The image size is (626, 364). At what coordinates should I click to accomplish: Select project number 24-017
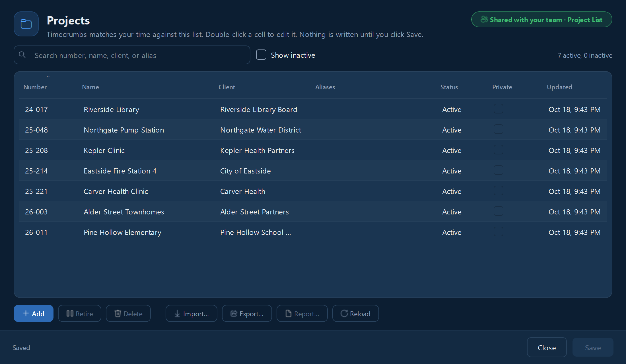click(x=36, y=109)
